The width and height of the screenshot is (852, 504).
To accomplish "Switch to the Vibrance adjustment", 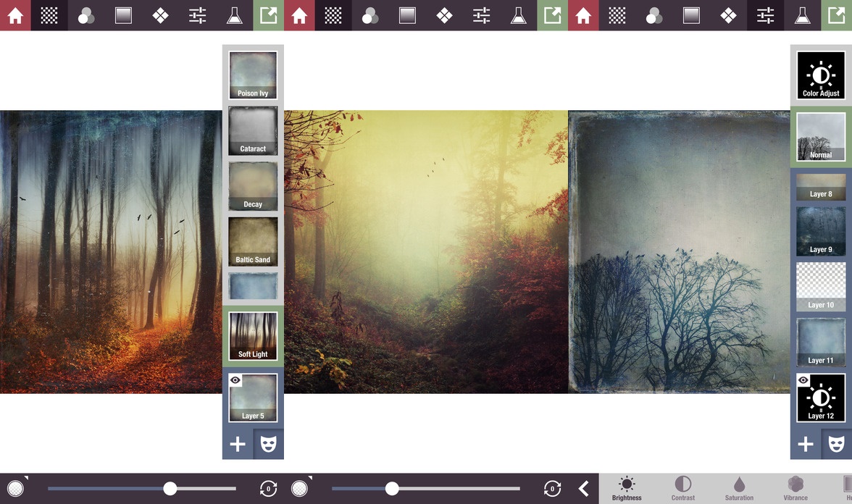I will pos(795,488).
